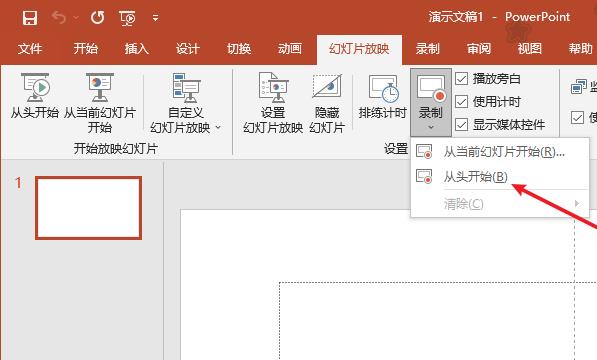Click 隐藏幻灯片 icon
The height and width of the screenshot is (360, 597).
327,86
